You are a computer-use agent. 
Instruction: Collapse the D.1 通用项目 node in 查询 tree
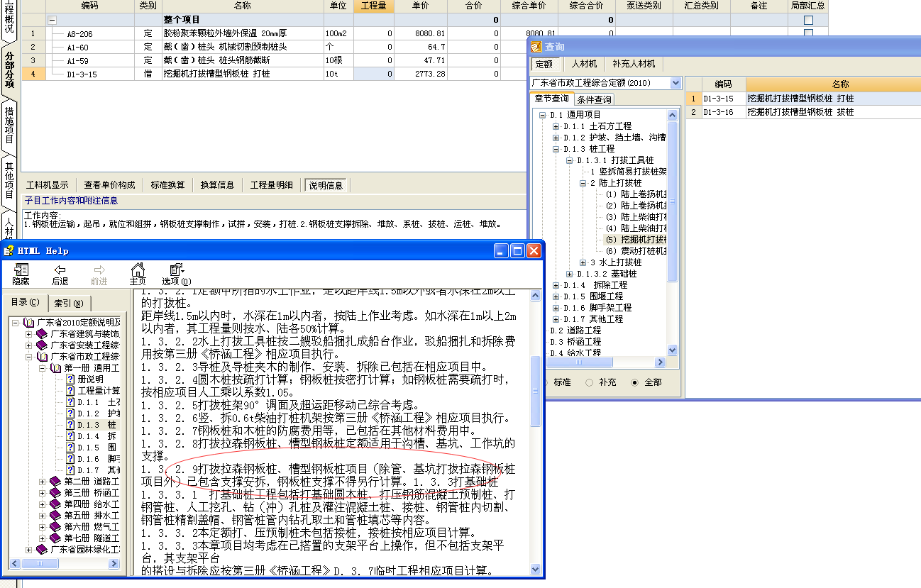coord(543,115)
